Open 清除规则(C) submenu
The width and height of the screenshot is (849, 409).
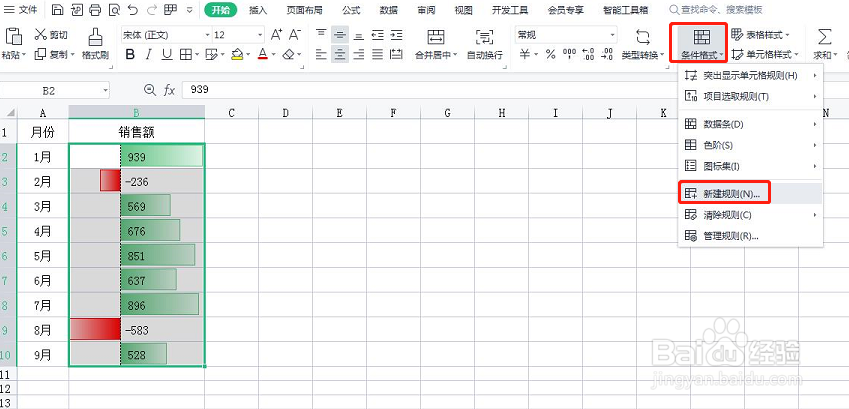click(750, 215)
